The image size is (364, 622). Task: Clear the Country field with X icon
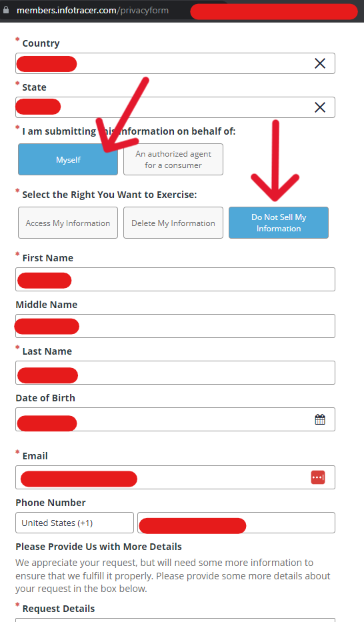[x=320, y=63]
